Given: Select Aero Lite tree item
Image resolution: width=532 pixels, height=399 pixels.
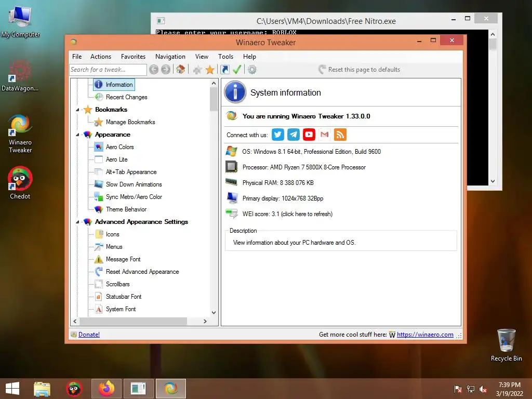Looking at the screenshot, I should point(117,159).
